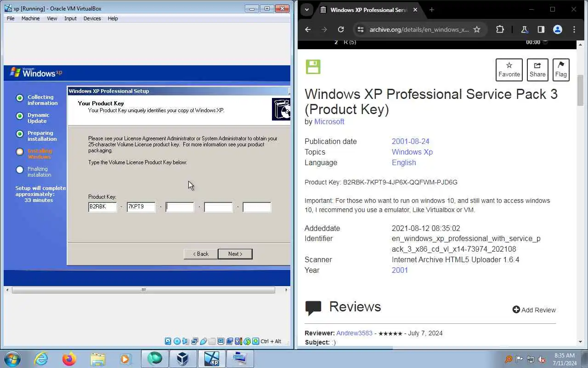
Task: Click the VirtualBox CPU virtualization status icon
Action: pyautogui.click(x=238, y=341)
